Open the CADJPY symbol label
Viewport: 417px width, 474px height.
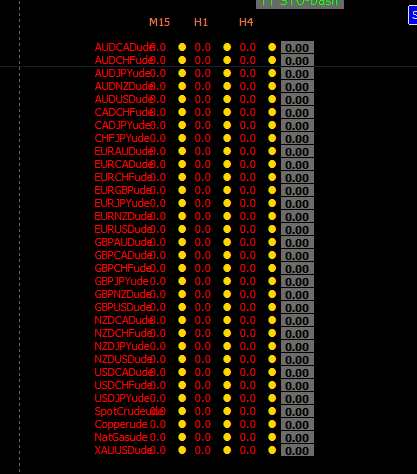click(x=122, y=125)
